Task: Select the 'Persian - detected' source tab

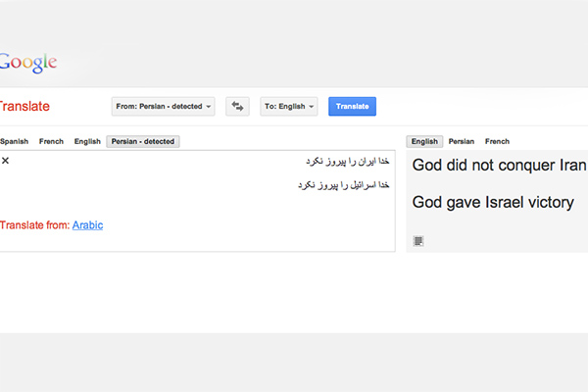Action: (143, 142)
